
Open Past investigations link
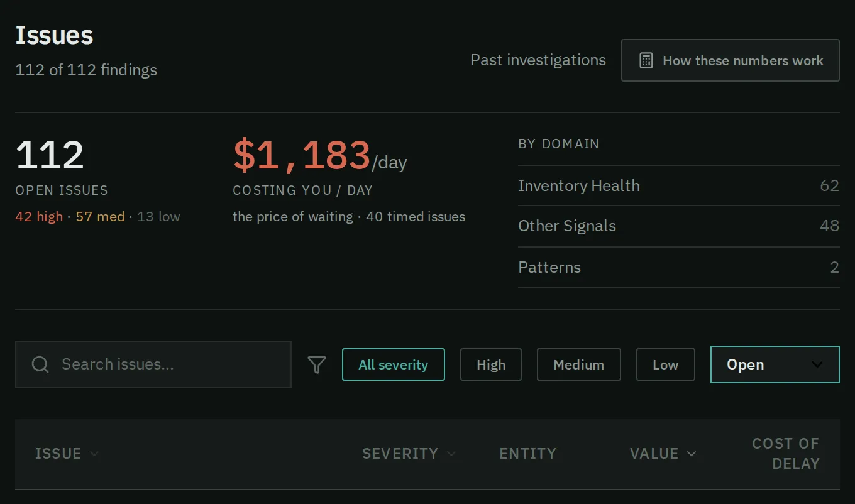tap(538, 60)
